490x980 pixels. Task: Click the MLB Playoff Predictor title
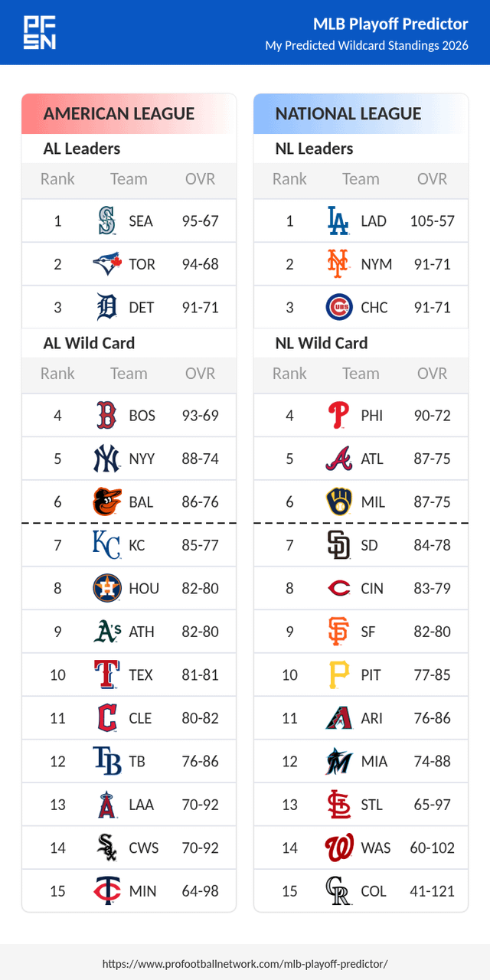point(390,24)
